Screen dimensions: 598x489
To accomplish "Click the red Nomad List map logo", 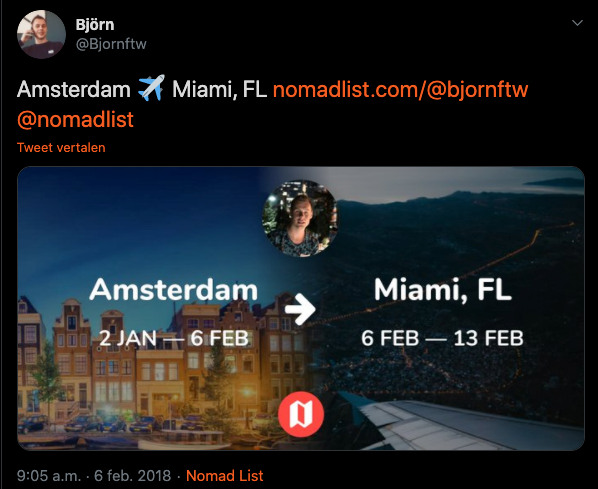I will click(301, 414).
